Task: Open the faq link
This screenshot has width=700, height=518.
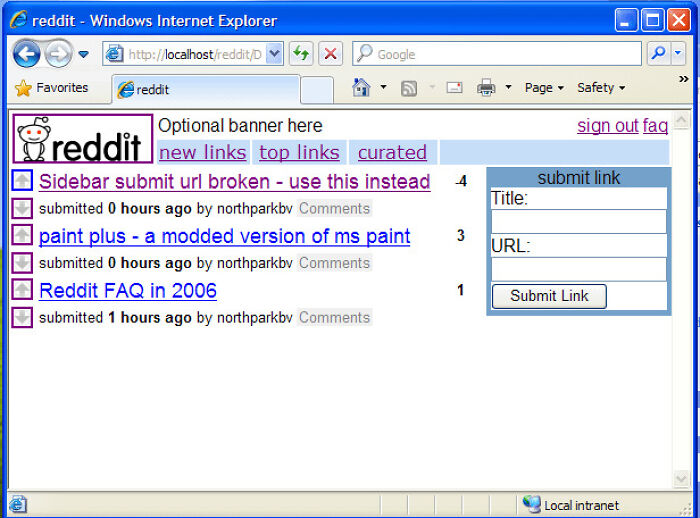Action: pyautogui.click(x=655, y=126)
